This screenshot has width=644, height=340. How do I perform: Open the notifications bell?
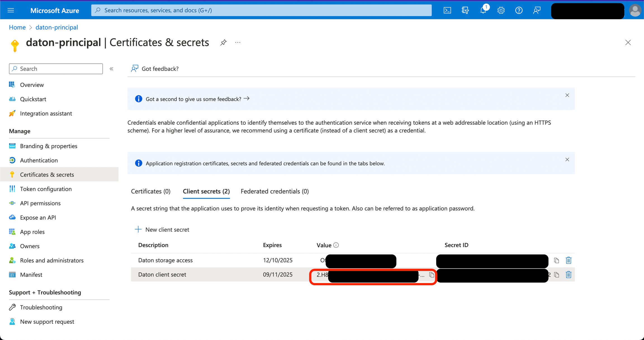click(483, 10)
